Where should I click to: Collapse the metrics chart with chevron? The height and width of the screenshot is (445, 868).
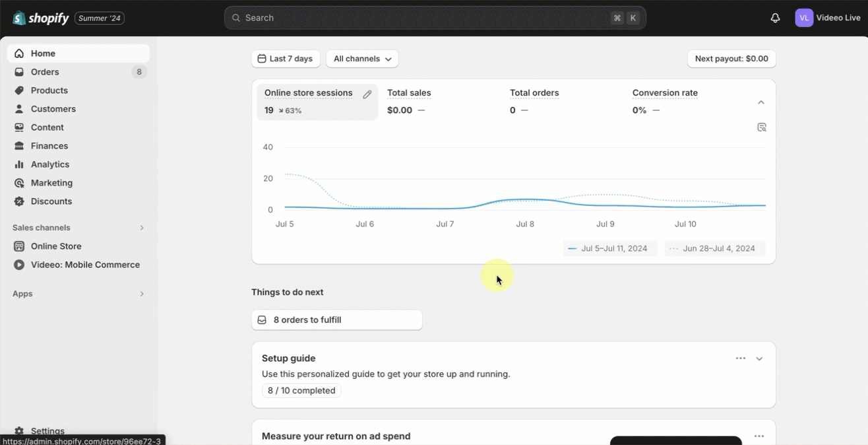pyautogui.click(x=760, y=102)
